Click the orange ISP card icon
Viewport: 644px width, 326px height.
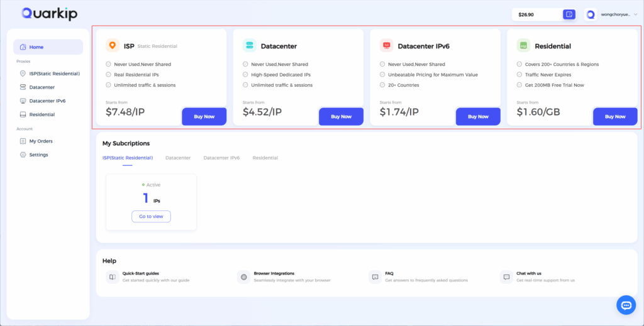click(x=113, y=45)
